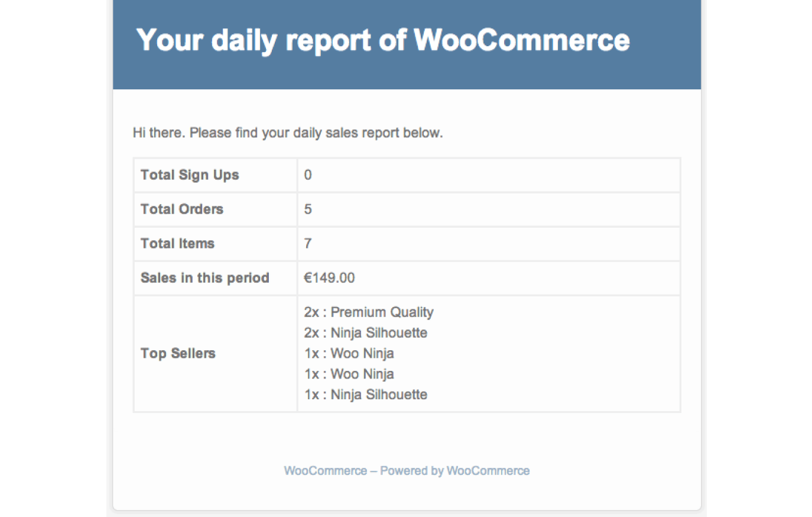The width and height of the screenshot is (812, 517).
Task: Select the 'Sales in this period' label
Action: pyautogui.click(x=204, y=278)
